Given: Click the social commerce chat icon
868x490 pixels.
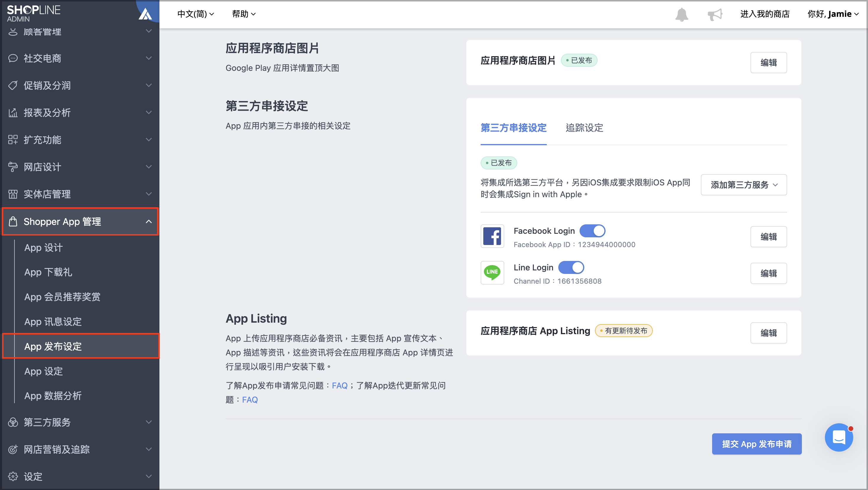Looking at the screenshot, I should click(x=13, y=58).
